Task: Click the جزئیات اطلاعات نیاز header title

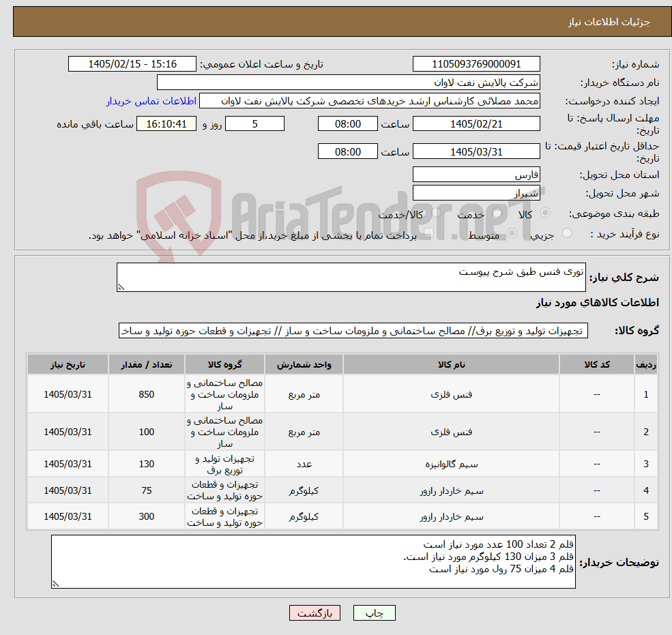Action: click(609, 22)
